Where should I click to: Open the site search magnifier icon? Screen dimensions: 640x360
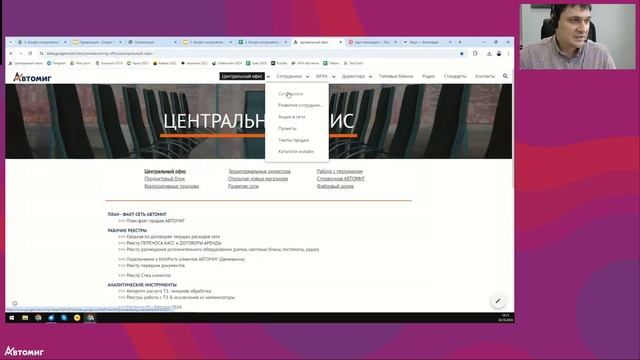[x=505, y=76]
